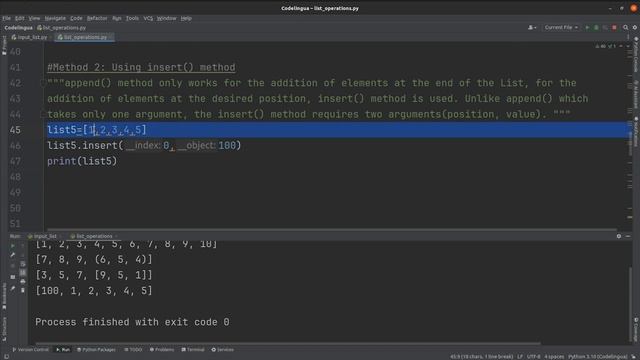The width and height of the screenshot is (640, 360).
Task: Click line number 45 in the gutter
Action: 15,130
